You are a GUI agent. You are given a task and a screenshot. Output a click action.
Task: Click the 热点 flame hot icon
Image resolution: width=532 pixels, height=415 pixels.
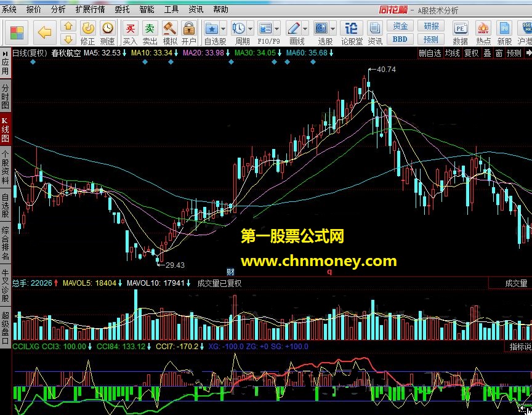[483, 28]
